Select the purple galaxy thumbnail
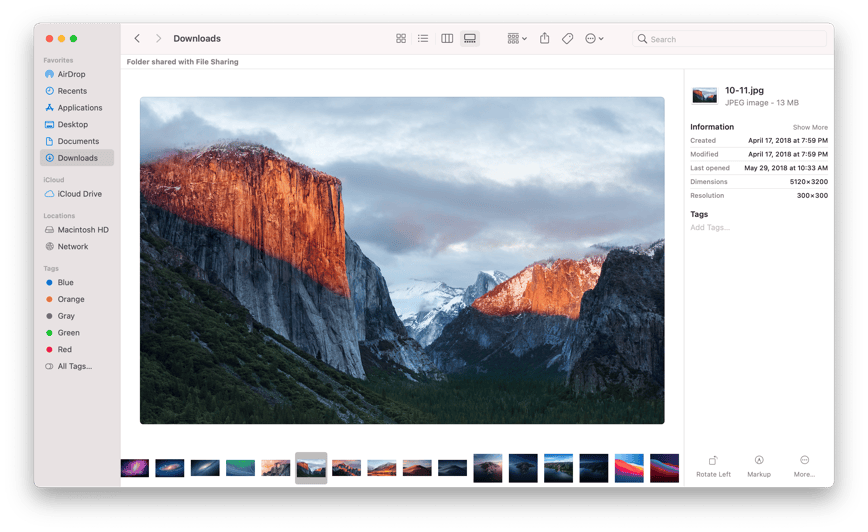Screen dimensions: 868x532 [x=135, y=468]
